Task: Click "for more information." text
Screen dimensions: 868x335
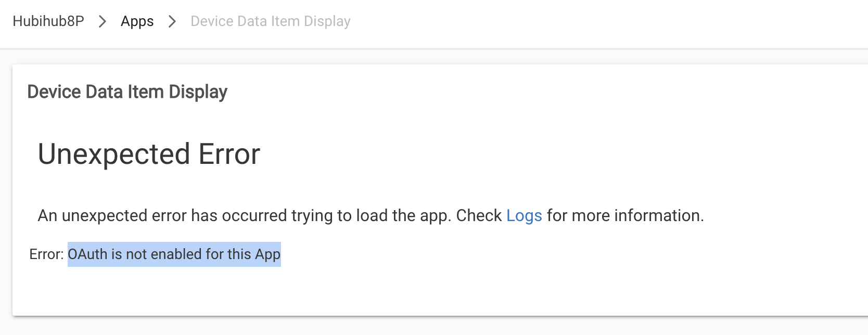Action: [x=625, y=215]
